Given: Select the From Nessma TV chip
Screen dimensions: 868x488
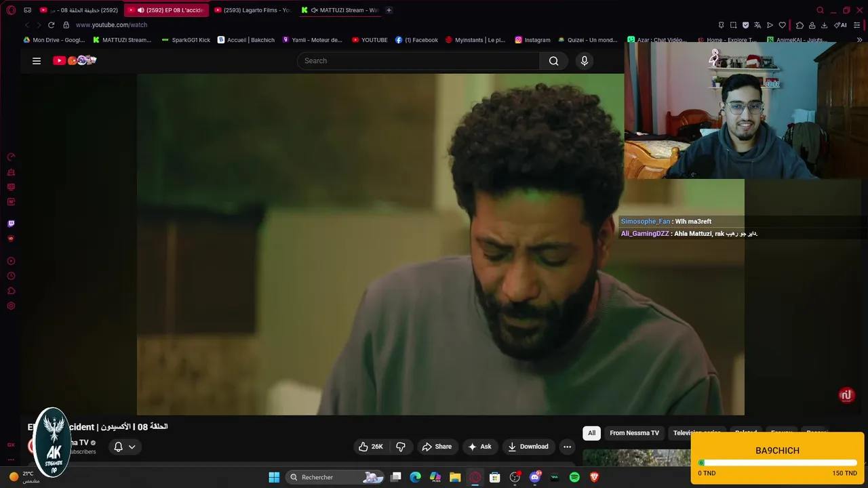Looking at the screenshot, I should click(634, 433).
